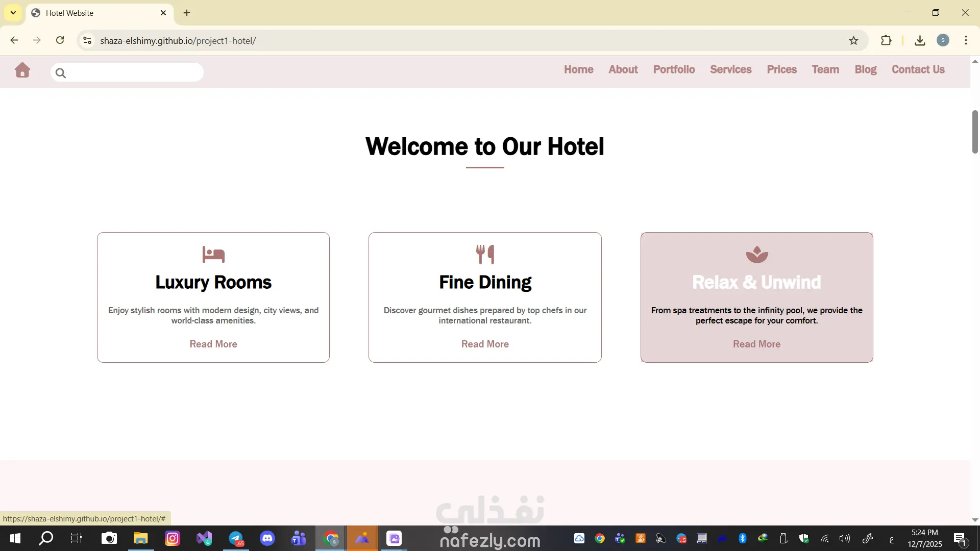
Task: Open the Chrome downloads icon
Action: (x=920, y=41)
